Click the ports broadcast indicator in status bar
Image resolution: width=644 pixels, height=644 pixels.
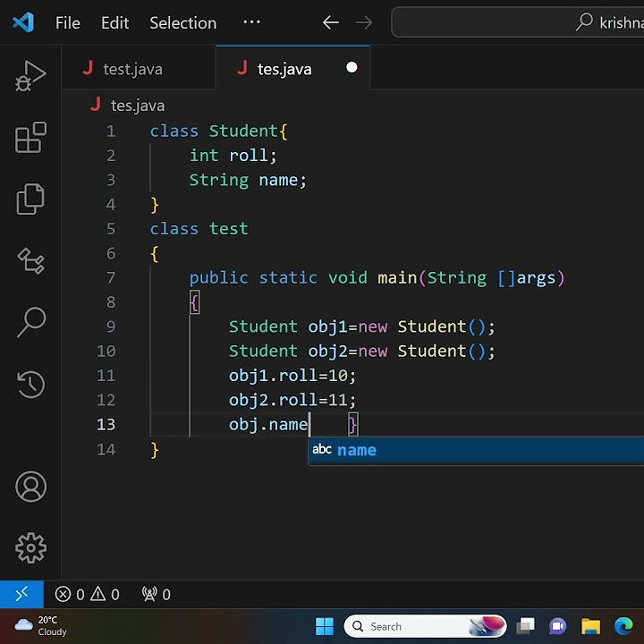(156, 594)
